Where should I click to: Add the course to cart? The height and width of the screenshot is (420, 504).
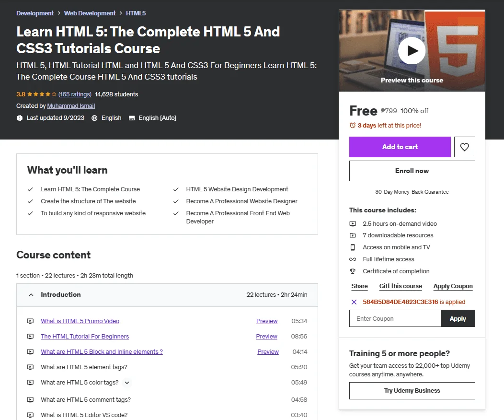400,147
